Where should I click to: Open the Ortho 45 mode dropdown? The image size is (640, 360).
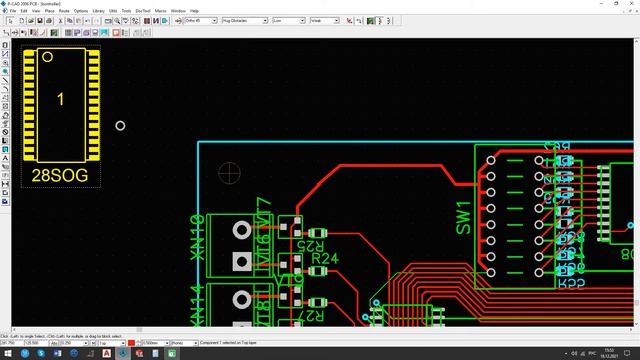pyautogui.click(x=214, y=21)
